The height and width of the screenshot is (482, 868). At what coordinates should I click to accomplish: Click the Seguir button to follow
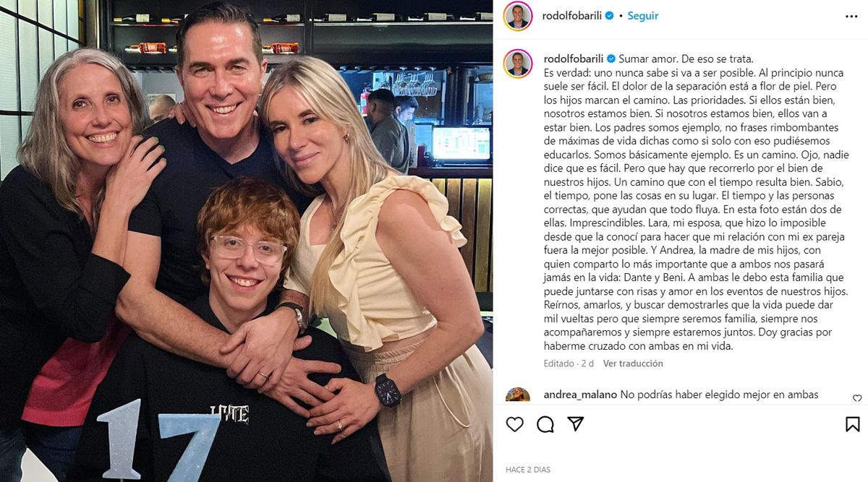pyautogui.click(x=643, y=15)
